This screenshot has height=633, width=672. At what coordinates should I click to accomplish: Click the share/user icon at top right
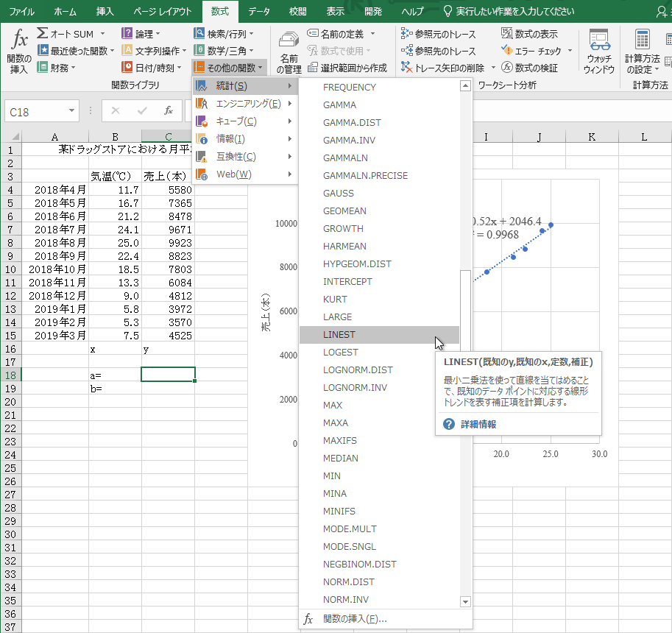[x=661, y=12]
